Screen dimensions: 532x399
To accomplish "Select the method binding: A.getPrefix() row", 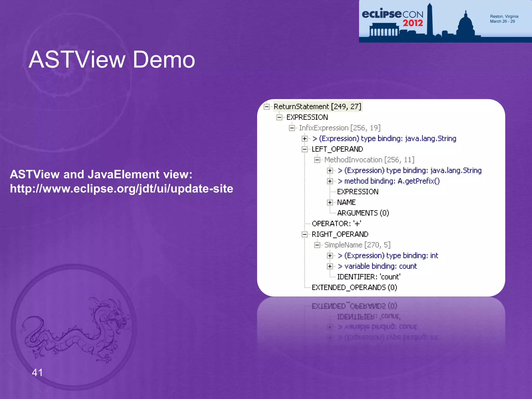I will (389, 181).
